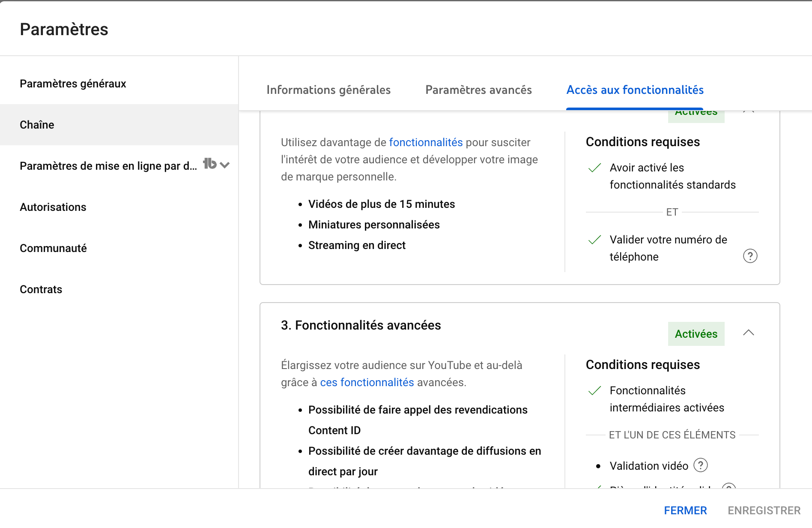Click 'Fonctionnalités intermédiaires activées' requirement

click(667, 399)
